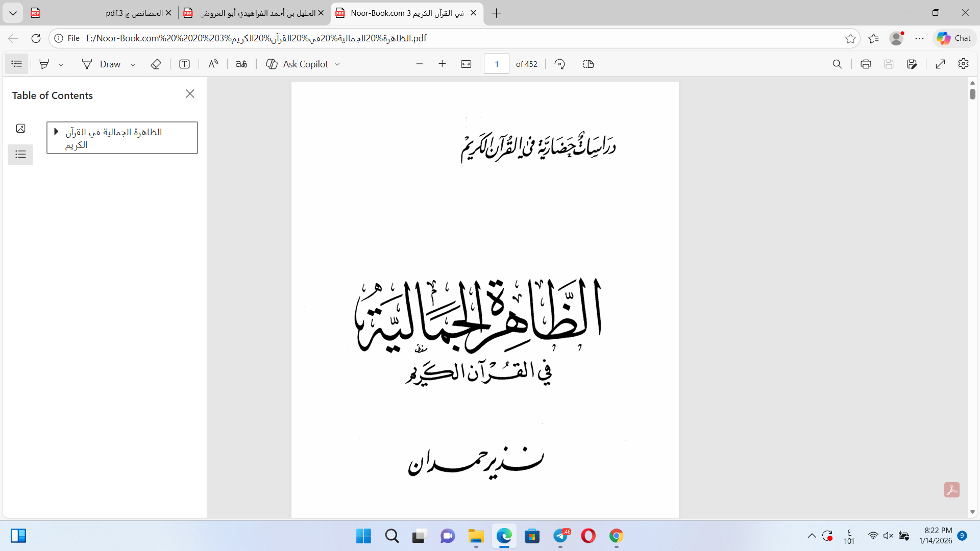Open Ask Copilot

[x=297, y=64]
